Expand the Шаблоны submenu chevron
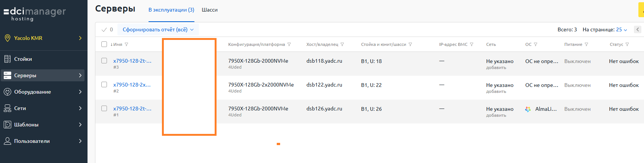 click(80, 125)
